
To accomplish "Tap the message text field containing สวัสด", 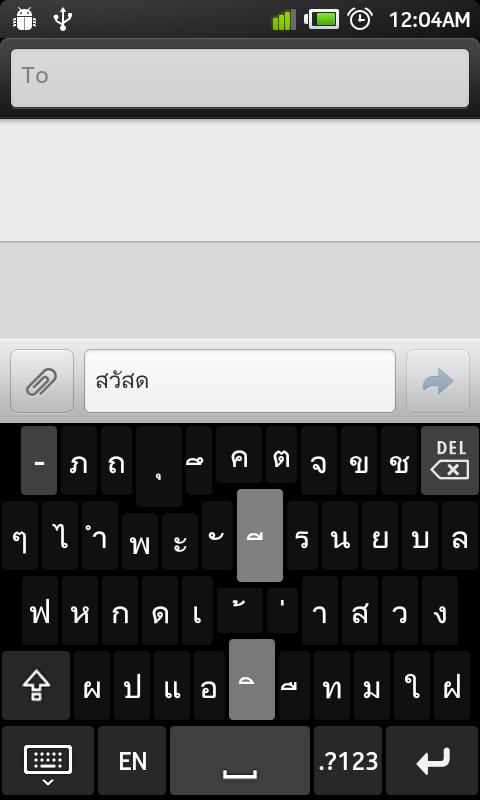I will [x=240, y=381].
